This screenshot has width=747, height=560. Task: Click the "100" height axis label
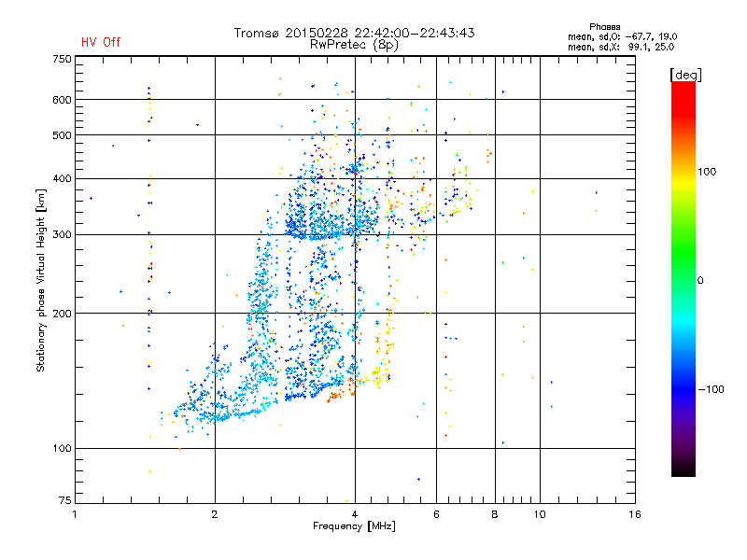coord(62,449)
